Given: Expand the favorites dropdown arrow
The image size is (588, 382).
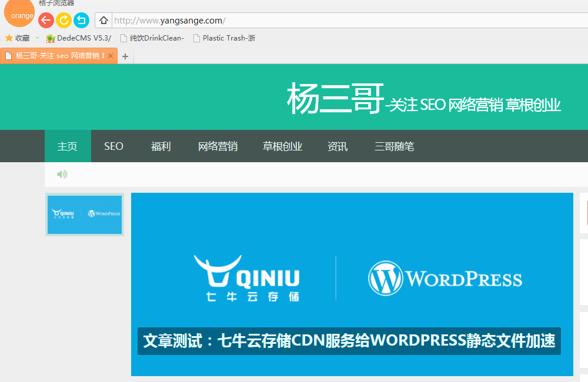Looking at the screenshot, I should pos(37,38).
